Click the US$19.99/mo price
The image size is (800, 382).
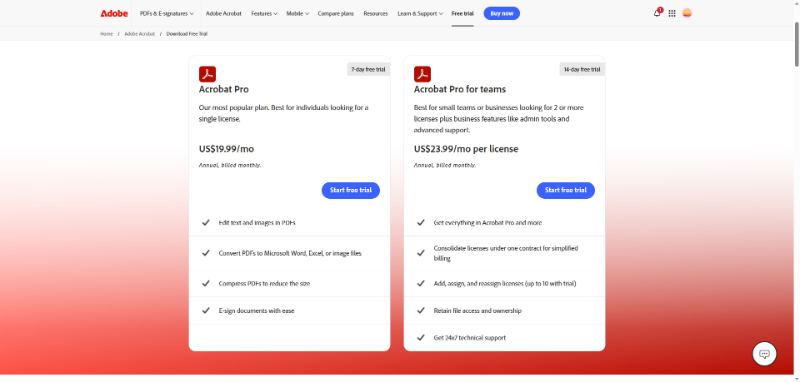click(x=226, y=149)
